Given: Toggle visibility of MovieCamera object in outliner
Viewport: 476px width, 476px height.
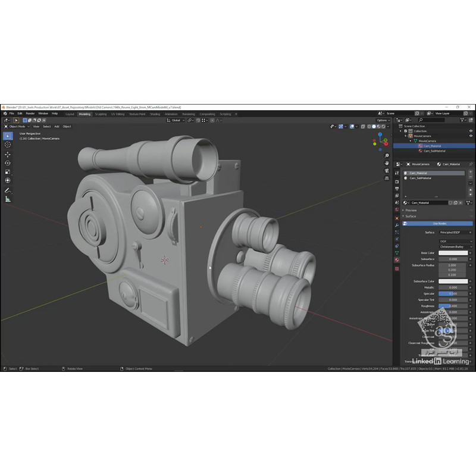Looking at the screenshot, I should coord(471,136).
